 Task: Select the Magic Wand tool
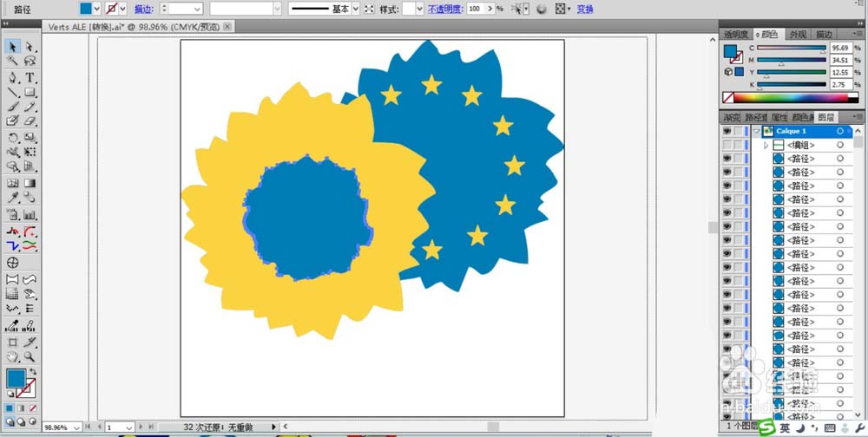click(x=13, y=61)
